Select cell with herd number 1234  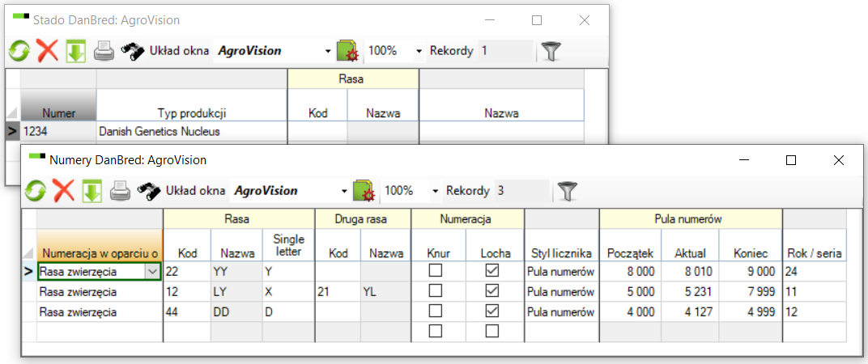[58, 132]
